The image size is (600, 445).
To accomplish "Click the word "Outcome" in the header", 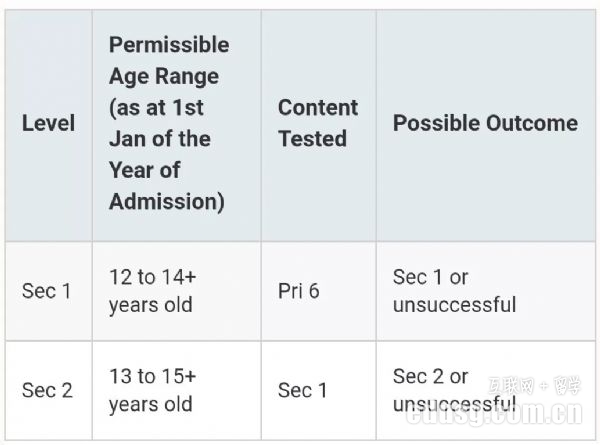I will (531, 124).
